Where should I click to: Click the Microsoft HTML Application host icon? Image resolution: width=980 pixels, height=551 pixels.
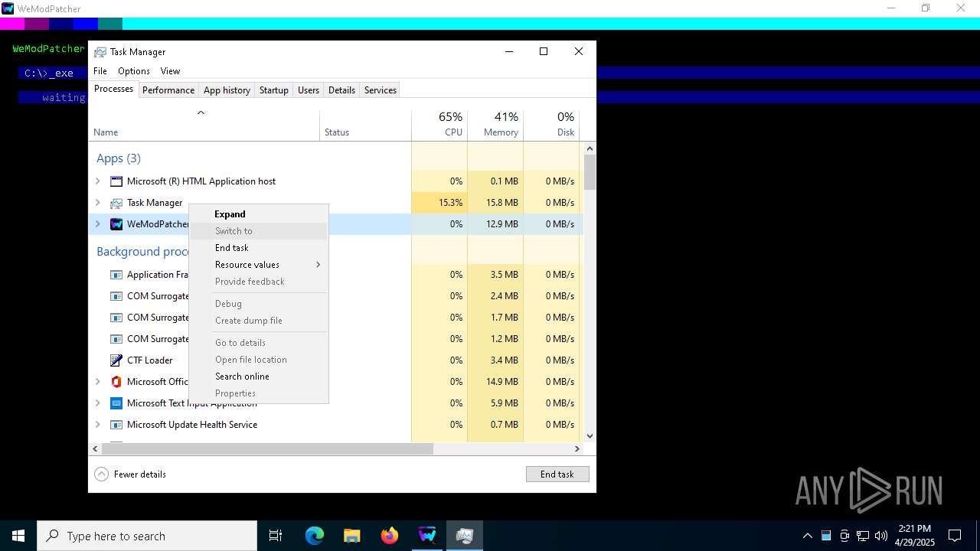(x=116, y=181)
